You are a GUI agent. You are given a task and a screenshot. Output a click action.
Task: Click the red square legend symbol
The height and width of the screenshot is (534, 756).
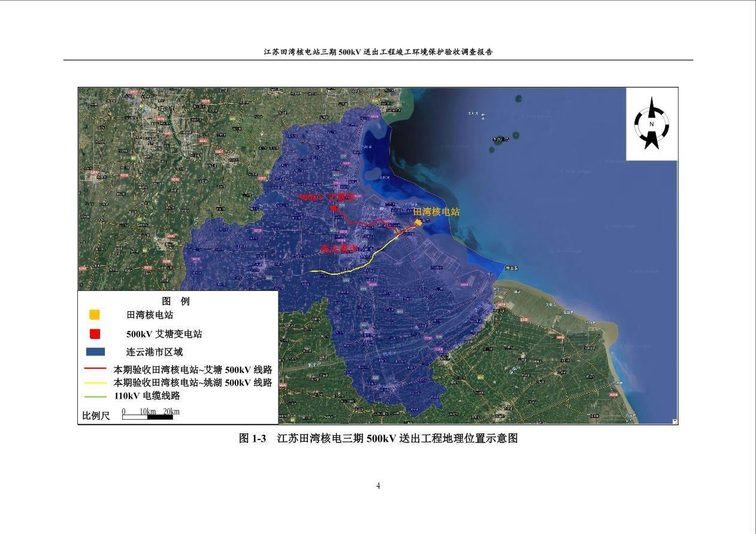coord(95,334)
